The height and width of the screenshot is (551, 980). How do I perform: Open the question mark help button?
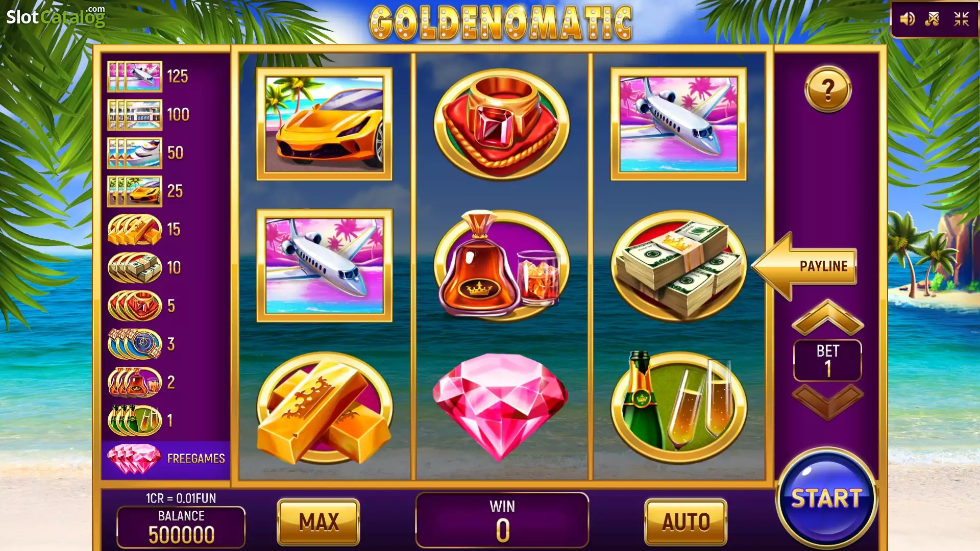(x=827, y=89)
